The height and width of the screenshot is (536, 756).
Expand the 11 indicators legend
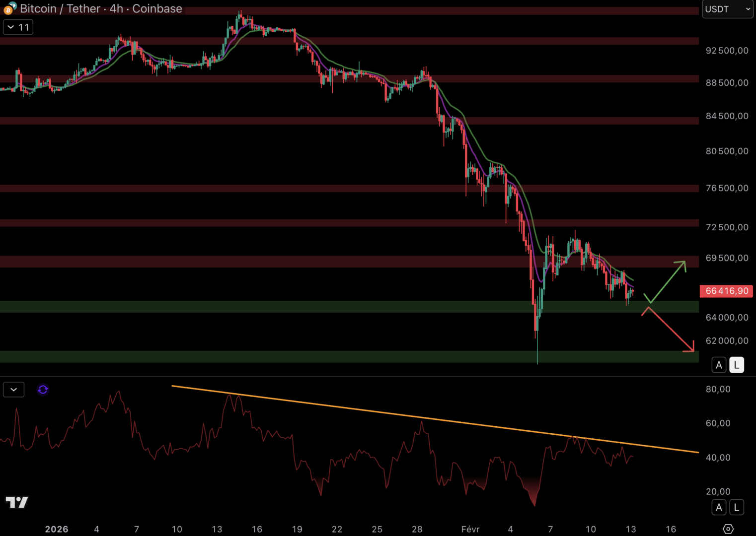(x=18, y=27)
